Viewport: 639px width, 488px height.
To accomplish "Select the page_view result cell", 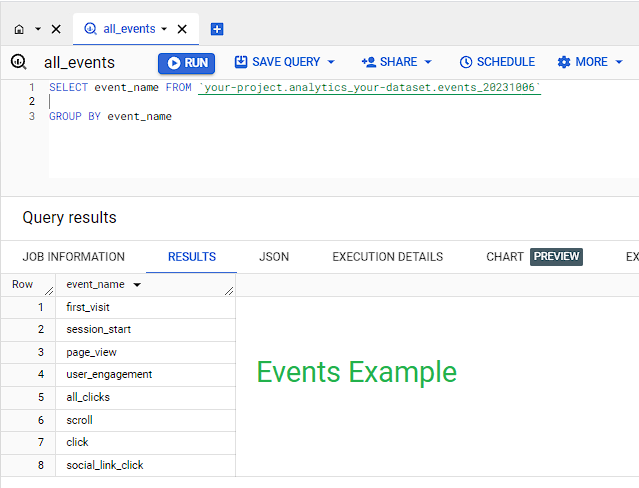I will click(x=145, y=352).
